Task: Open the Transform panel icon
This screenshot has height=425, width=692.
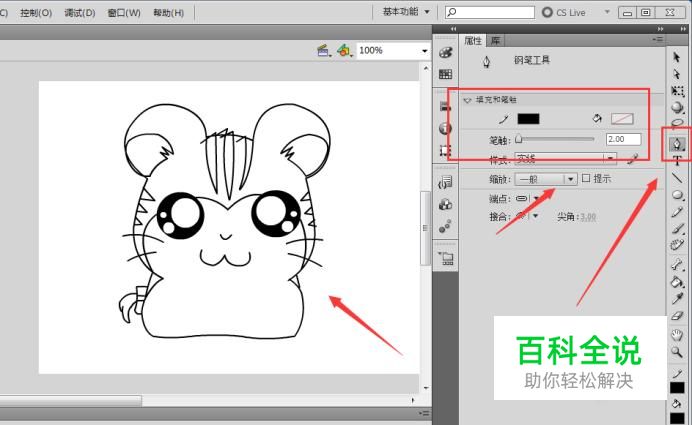Action: pyautogui.click(x=446, y=150)
